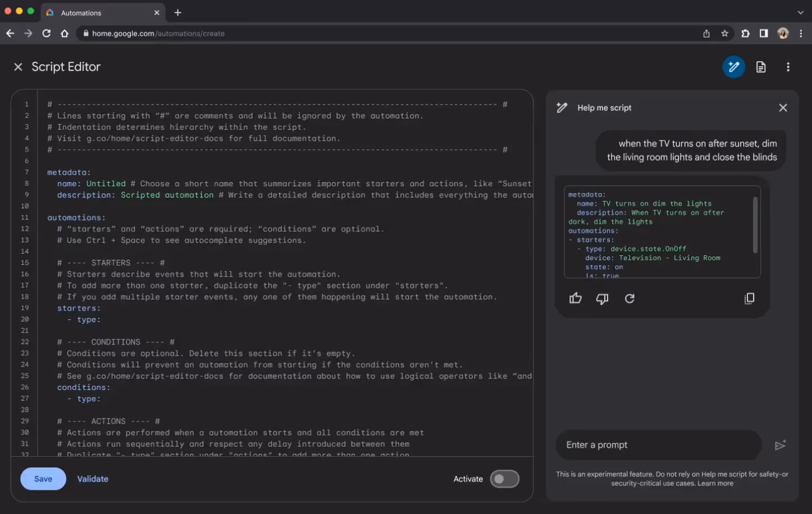Image resolution: width=812 pixels, height=514 pixels.
Task: Click the "# ---- STARTERS ---- #" comment
Action: [111, 263]
